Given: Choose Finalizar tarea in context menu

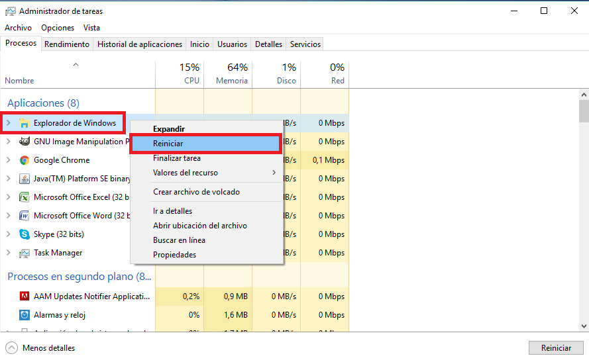Looking at the screenshot, I should tap(207, 158).
